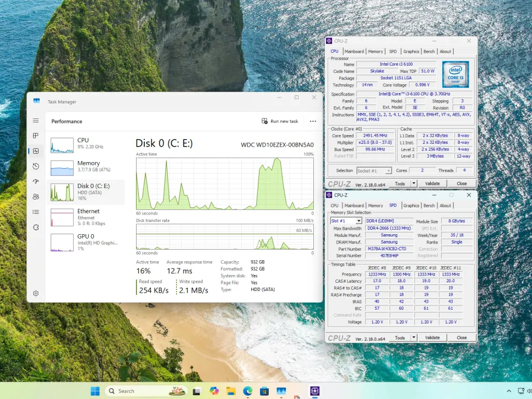Image resolution: width=532 pixels, height=399 pixels.
Task: Open Microsoft Edge from the taskbar
Action: [248, 391]
